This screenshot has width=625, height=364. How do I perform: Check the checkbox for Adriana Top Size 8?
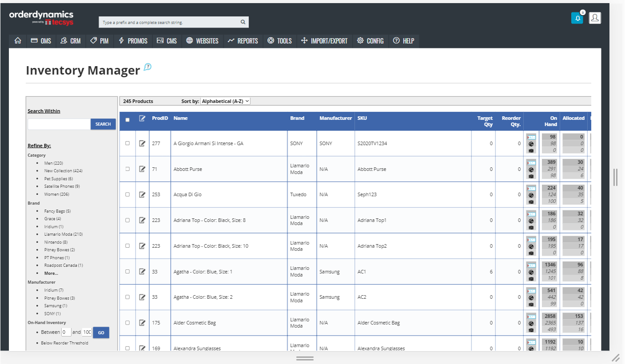(127, 220)
